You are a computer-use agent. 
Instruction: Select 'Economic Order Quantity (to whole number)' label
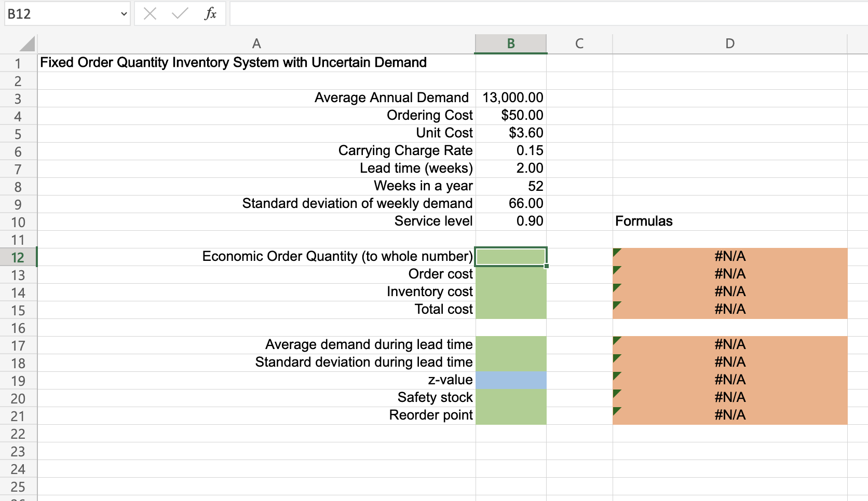click(x=256, y=257)
